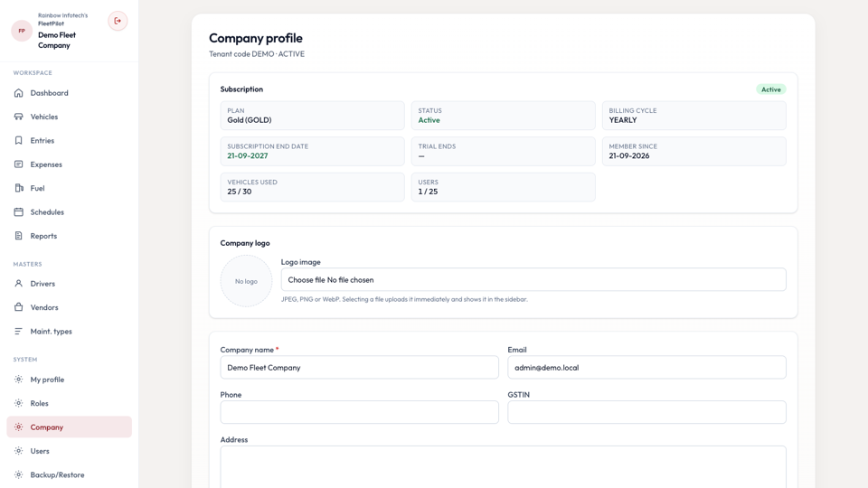Screen dimensions: 868x488
Task: Click the "Company profile" heading
Action: click(256, 38)
